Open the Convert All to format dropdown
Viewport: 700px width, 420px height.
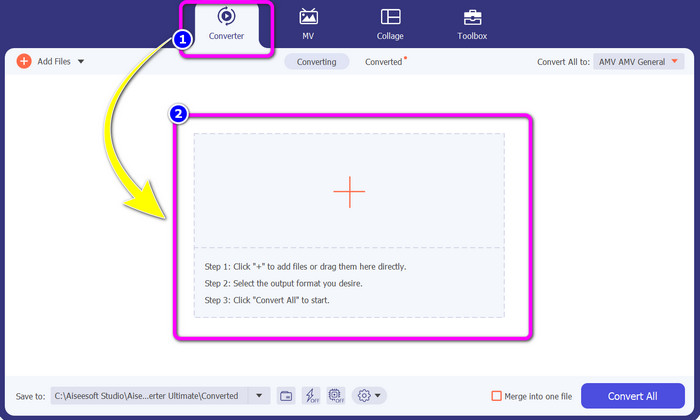pos(638,62)
